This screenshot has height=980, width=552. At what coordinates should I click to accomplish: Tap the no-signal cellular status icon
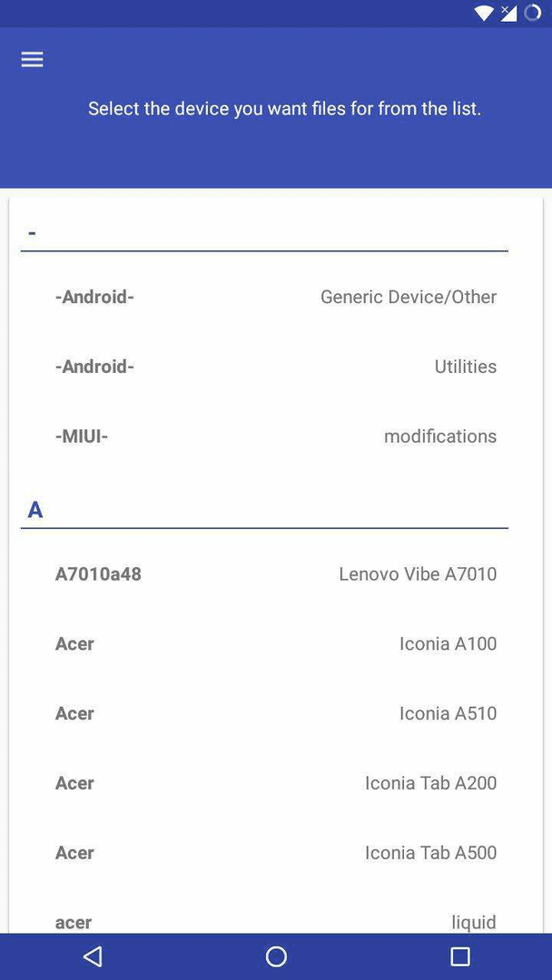point(508,13)
